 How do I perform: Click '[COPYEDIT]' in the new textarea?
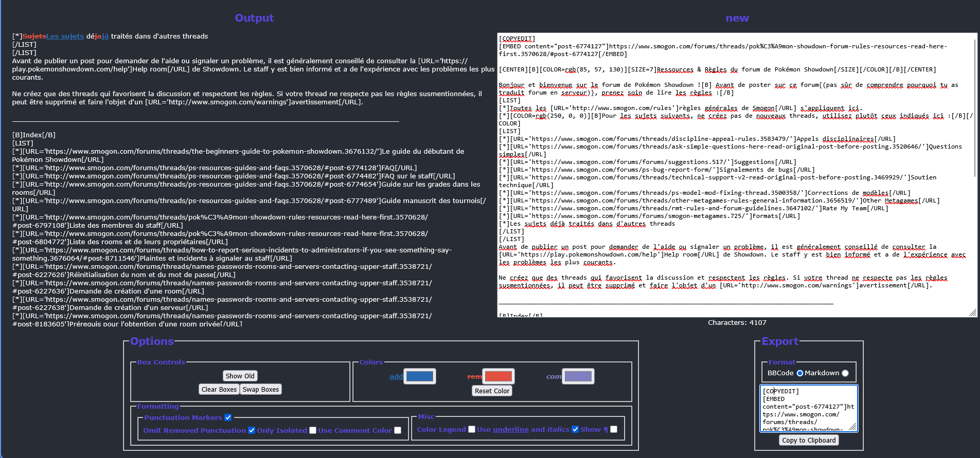click(517, 39)
